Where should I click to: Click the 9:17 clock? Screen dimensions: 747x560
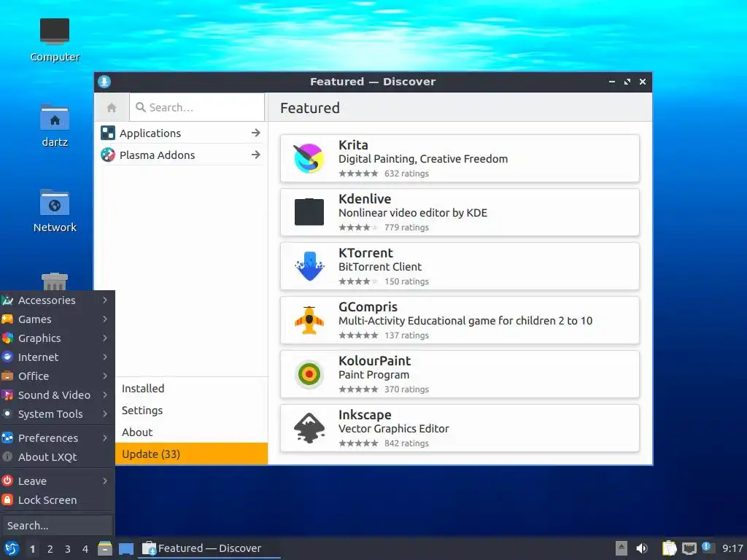point(732,548)
